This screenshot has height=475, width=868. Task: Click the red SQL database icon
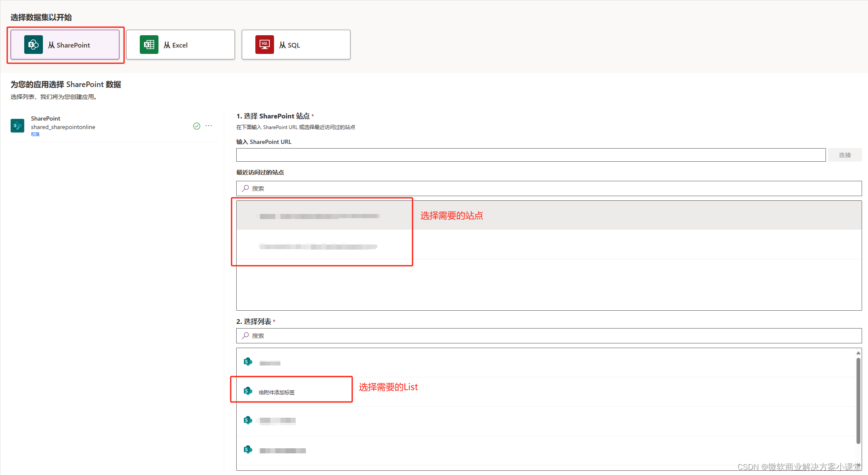click(264, 45)
